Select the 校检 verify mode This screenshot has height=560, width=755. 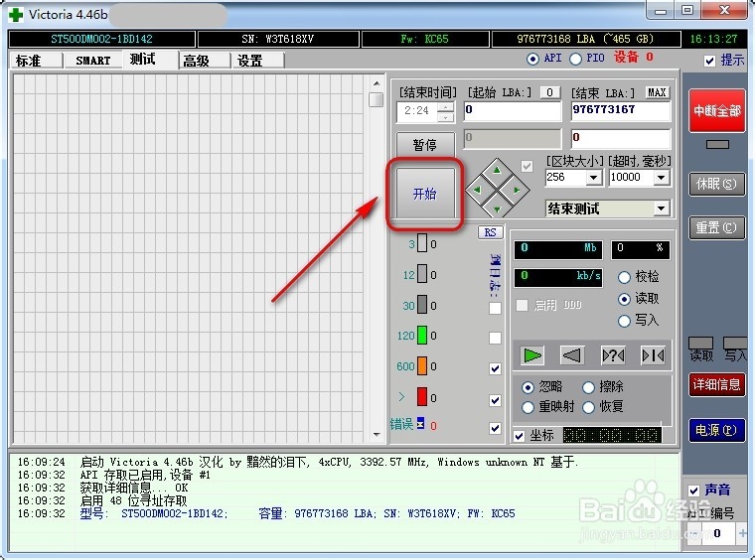click(x=624, y=277)
